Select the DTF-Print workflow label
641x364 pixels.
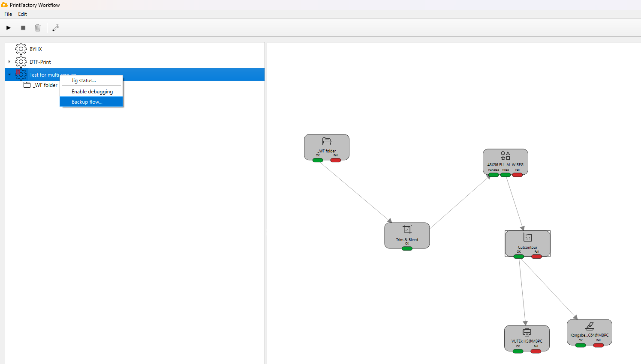[x=40, y=62]
